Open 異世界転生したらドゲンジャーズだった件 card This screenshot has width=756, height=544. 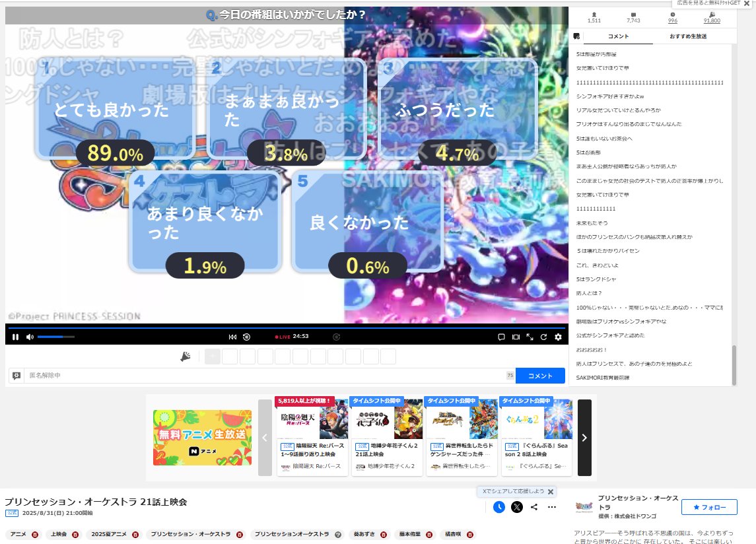pos(462,438)
